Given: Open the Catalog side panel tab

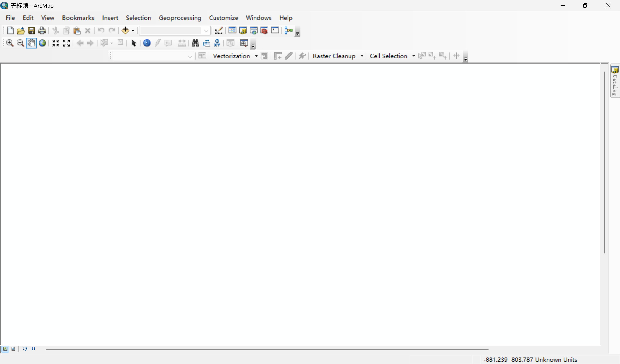Looking at the screenshot, I should pos(615,81).
